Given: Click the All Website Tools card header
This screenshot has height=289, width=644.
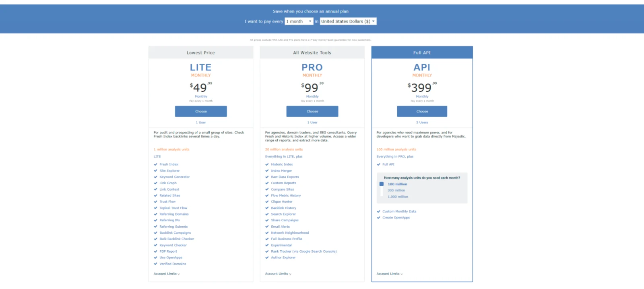Looking at the screenshot, I should (312, 53).
